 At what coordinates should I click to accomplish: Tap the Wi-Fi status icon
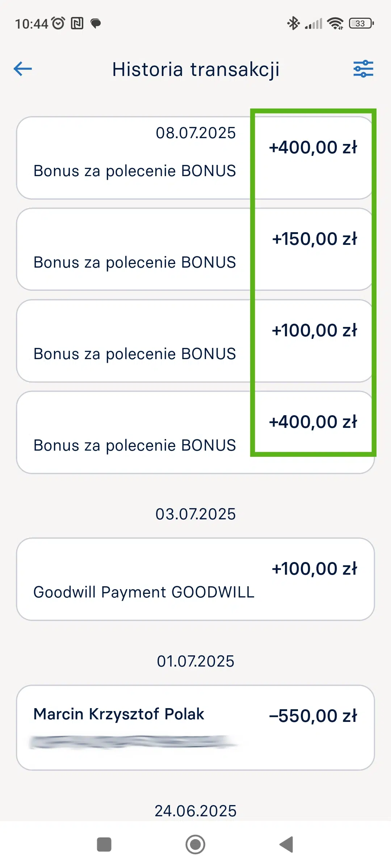pyautogui.click(x=335, y=24)
